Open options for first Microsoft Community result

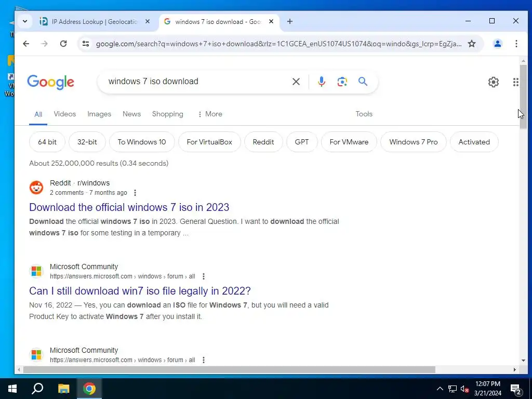(x=204, y=276)
